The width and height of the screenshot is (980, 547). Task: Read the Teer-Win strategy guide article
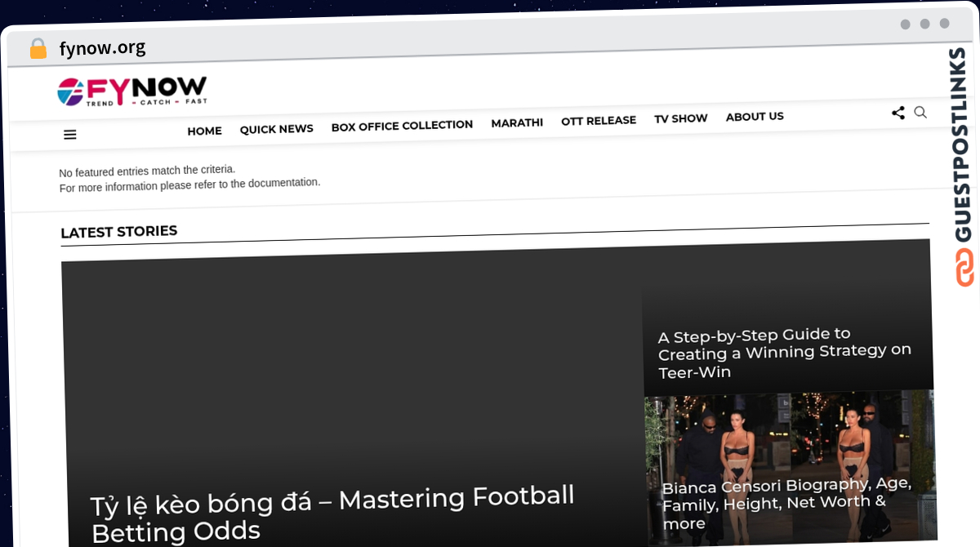[x=785, y=353]
